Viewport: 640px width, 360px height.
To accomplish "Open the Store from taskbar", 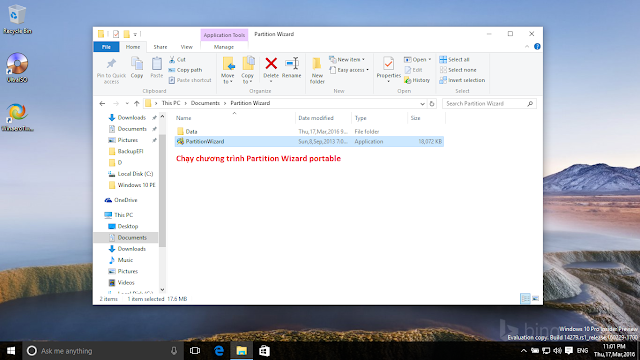I will 264,351.
